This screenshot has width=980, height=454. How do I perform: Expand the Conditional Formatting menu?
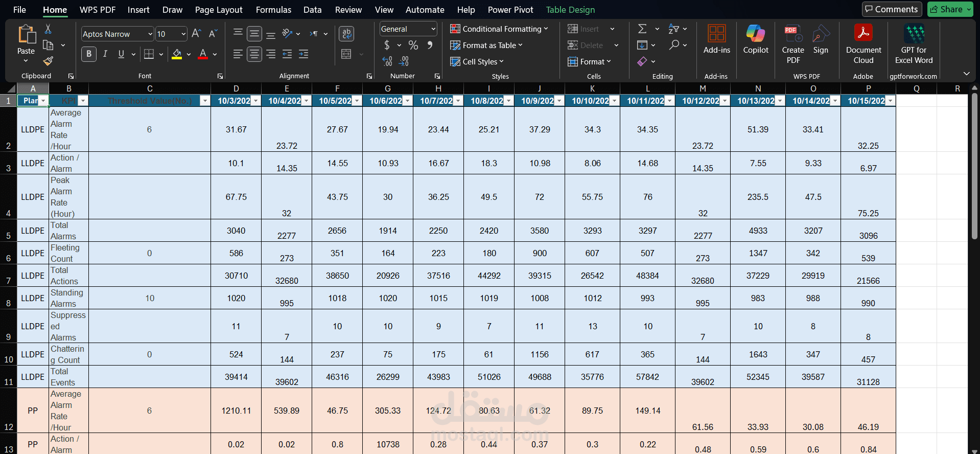[x=499, y=29]
